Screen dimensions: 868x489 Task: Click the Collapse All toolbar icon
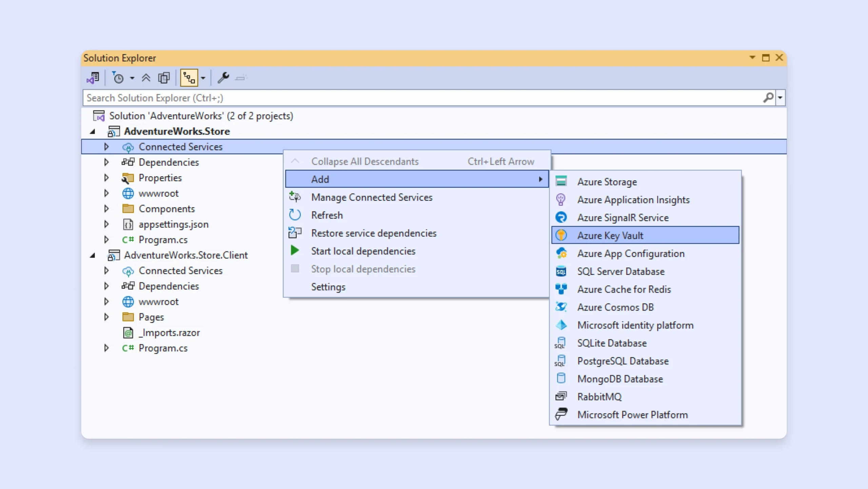click(x=146, y=78)
